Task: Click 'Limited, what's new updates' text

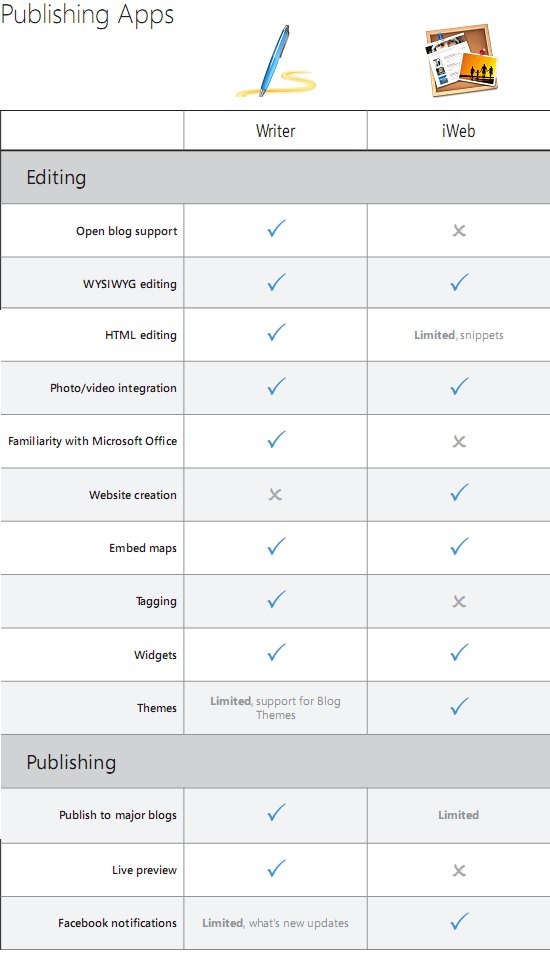Action: (x=276, y=923)
